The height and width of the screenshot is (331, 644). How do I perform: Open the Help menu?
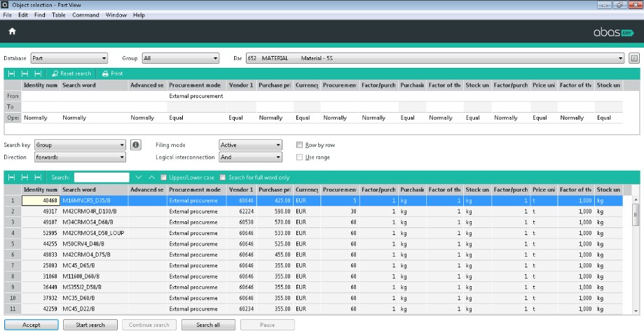point(139,15)
